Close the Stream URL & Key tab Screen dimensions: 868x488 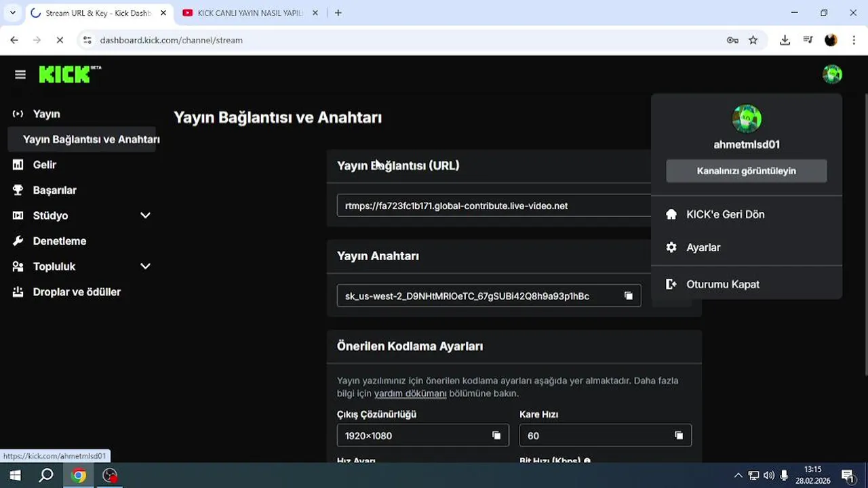(x=163, y=13)
